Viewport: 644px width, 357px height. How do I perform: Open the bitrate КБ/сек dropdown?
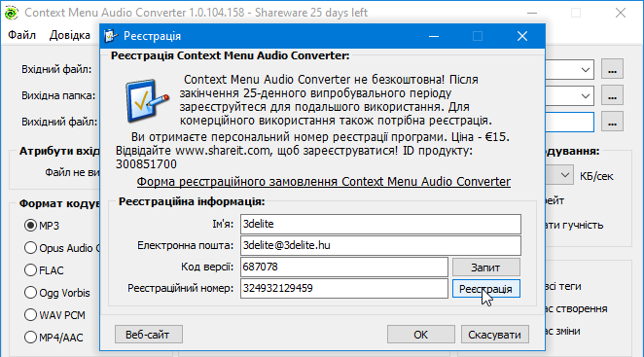click(x=565, y=175)
